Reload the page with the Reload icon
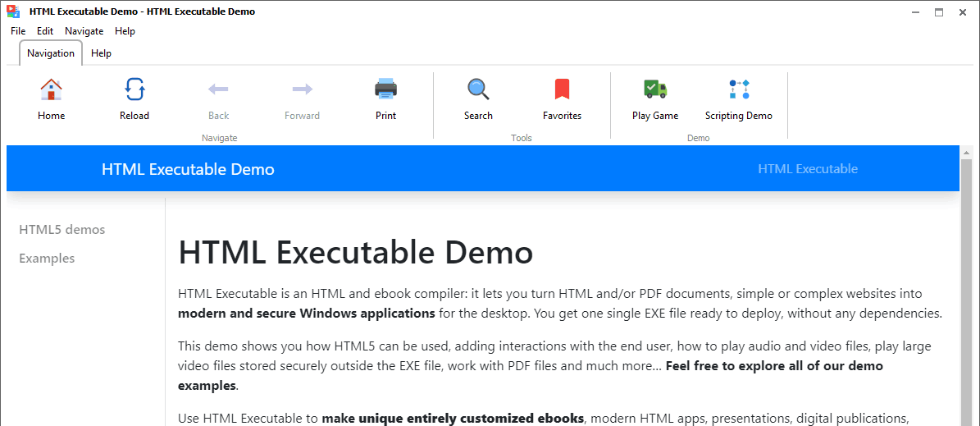This screenshot has width=980, height=426. point(134,89)
